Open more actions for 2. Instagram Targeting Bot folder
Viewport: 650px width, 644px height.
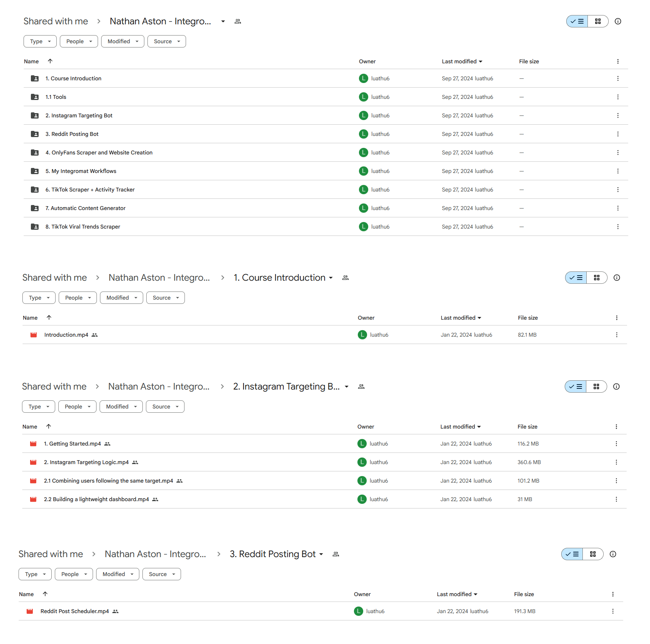click(x=618, y=115)
